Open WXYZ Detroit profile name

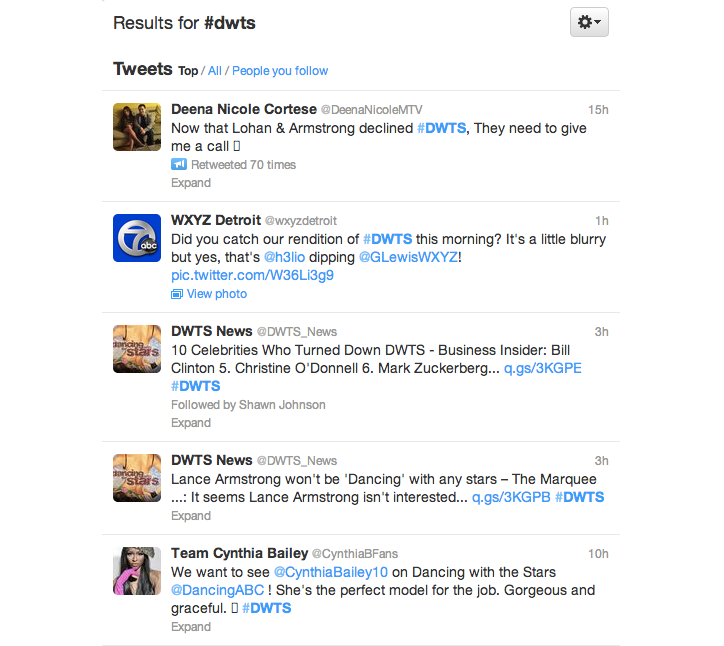pyautogui.click(x=216, y=220)
